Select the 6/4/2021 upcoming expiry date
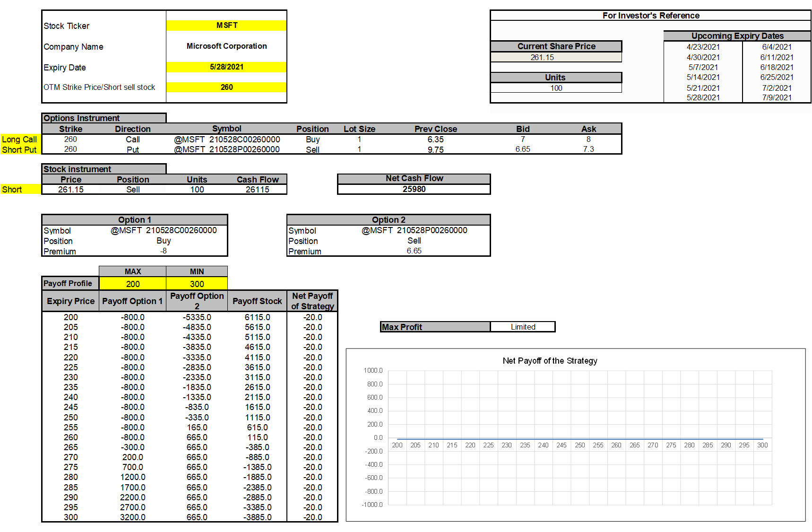Screen dimensions: 812x532 click(777, 47)
